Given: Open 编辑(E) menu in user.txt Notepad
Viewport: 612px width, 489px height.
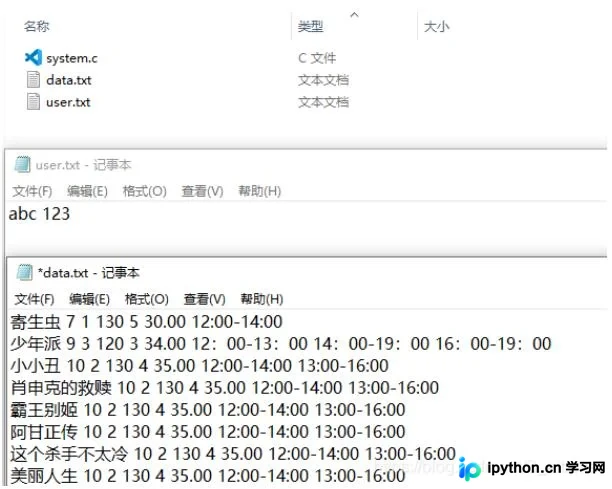Looking at the screenshot, I should [87, 191].
